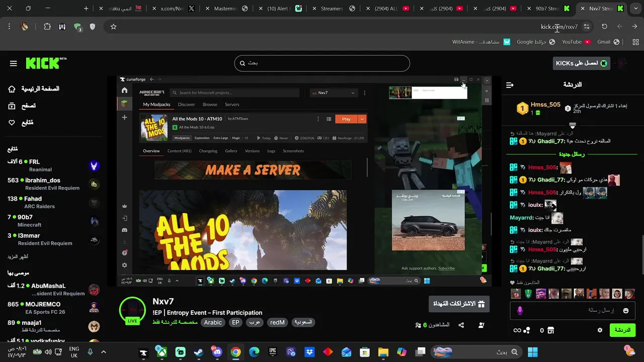This screenshot has width=644, height=362.
Task: Share the Nxv7 stream
Action: pos(461,325)
